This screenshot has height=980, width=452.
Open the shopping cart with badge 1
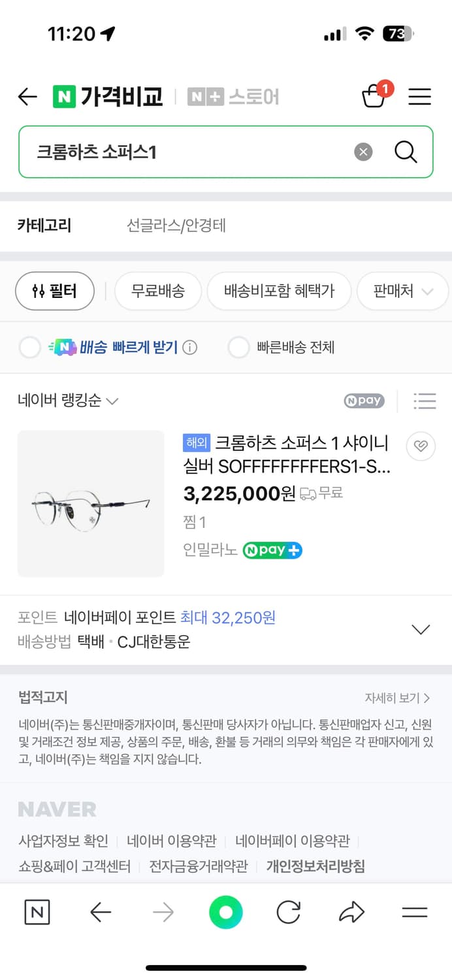coord(374,97)
